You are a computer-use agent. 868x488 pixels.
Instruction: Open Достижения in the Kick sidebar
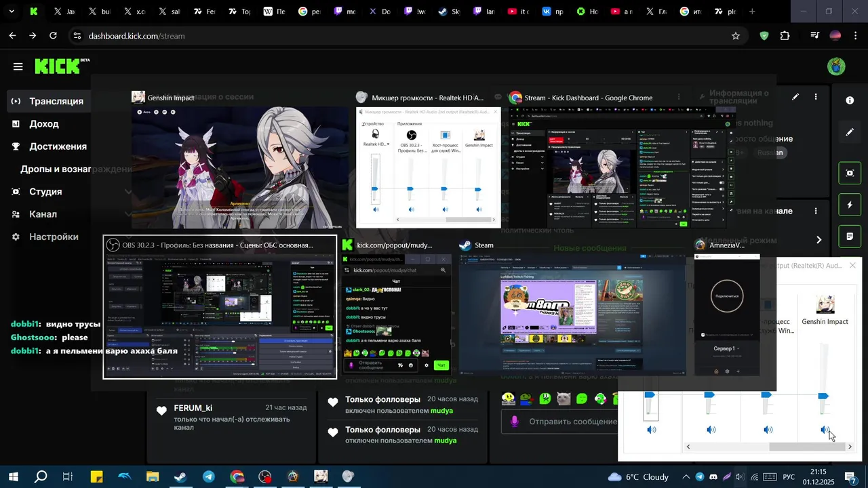[49, 146]
